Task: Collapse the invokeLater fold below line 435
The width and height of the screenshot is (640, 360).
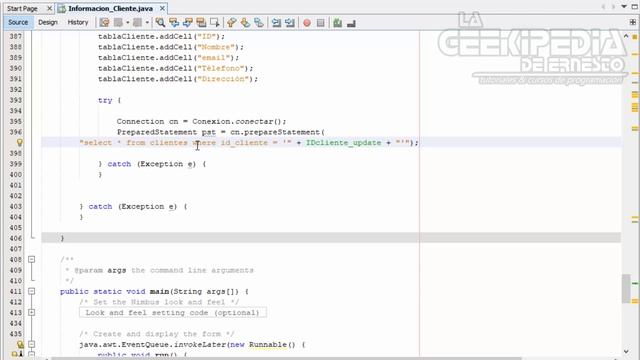Action: coord(31,344)
